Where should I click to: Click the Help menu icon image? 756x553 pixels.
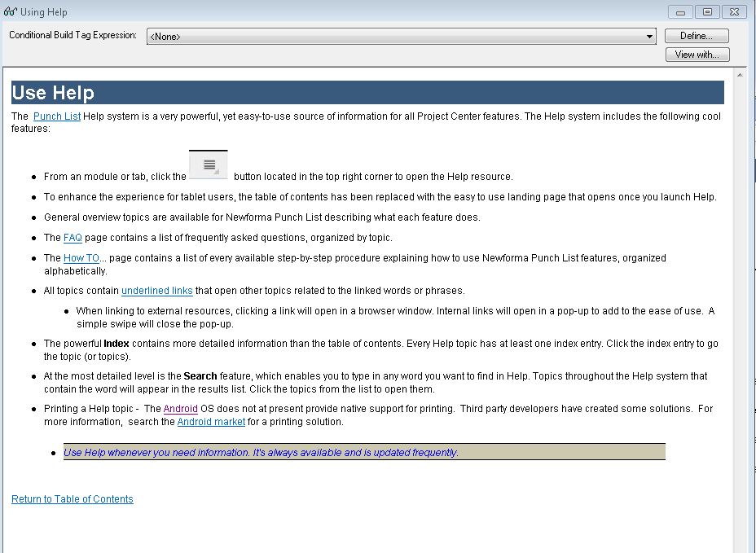tap(209, 165)
